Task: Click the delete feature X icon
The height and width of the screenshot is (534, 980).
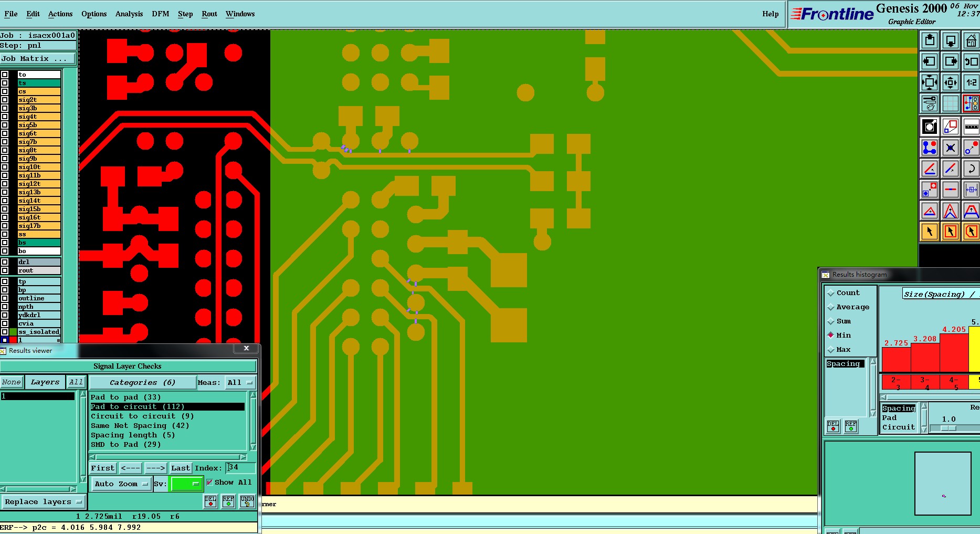Action: [951, 148]
